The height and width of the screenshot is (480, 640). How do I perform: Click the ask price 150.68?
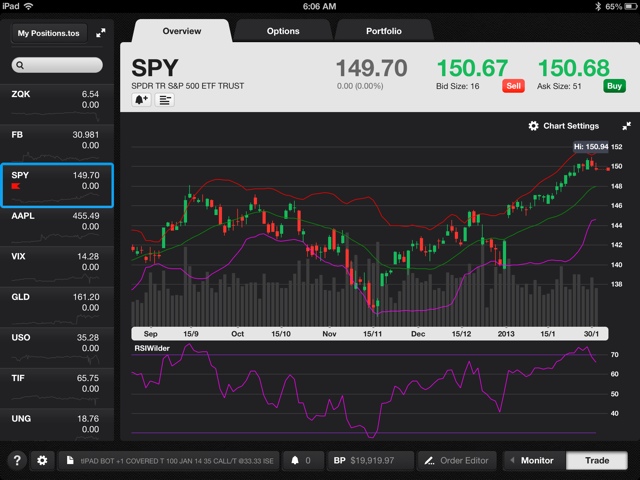[x=573, y=68]
